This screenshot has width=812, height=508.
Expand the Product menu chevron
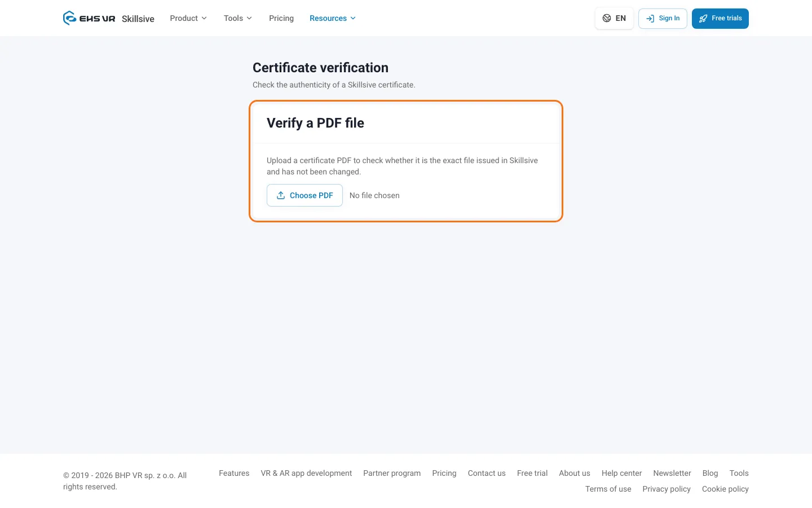(x=204, y=18)
